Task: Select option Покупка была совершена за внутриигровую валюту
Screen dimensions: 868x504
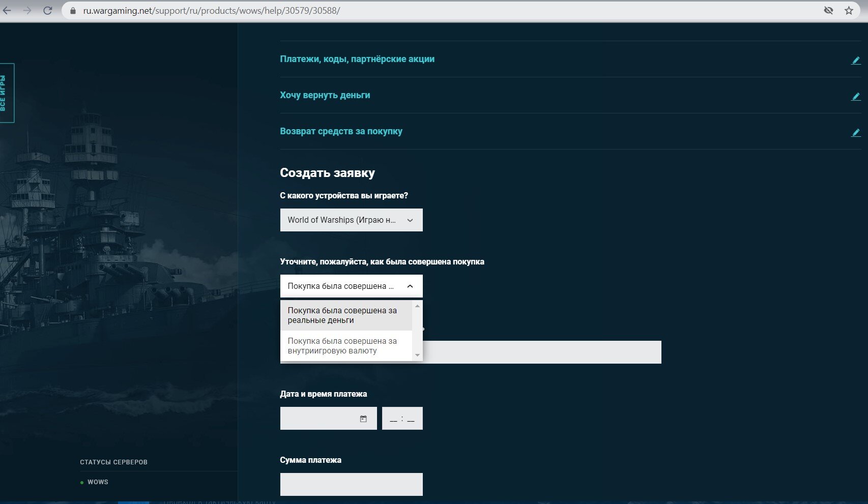Action: (x=346, y=346)
